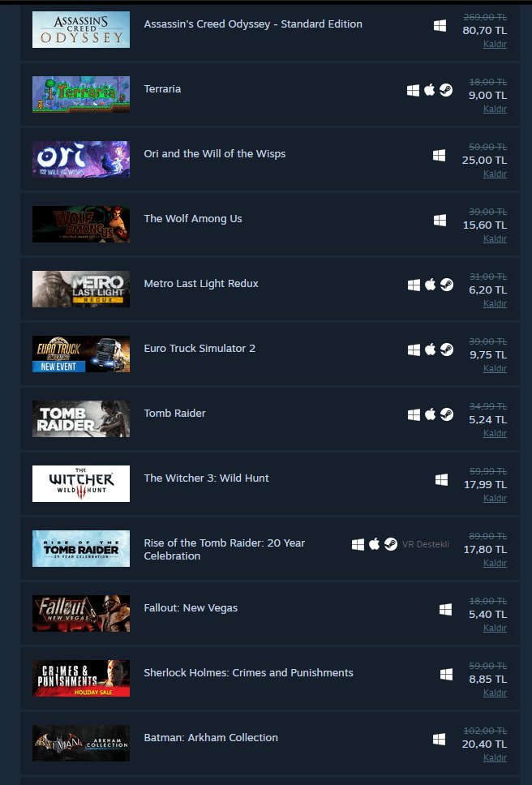Click The Witcher 3 Windows platform icon

tap(441, 480)
